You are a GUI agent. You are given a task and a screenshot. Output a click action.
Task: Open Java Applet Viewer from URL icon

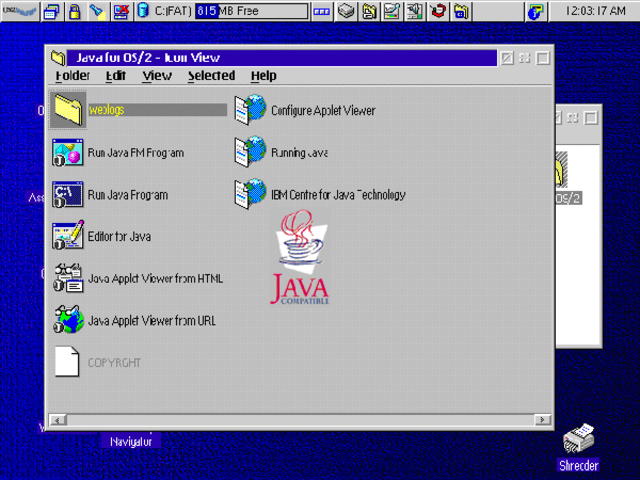[68, 320]
